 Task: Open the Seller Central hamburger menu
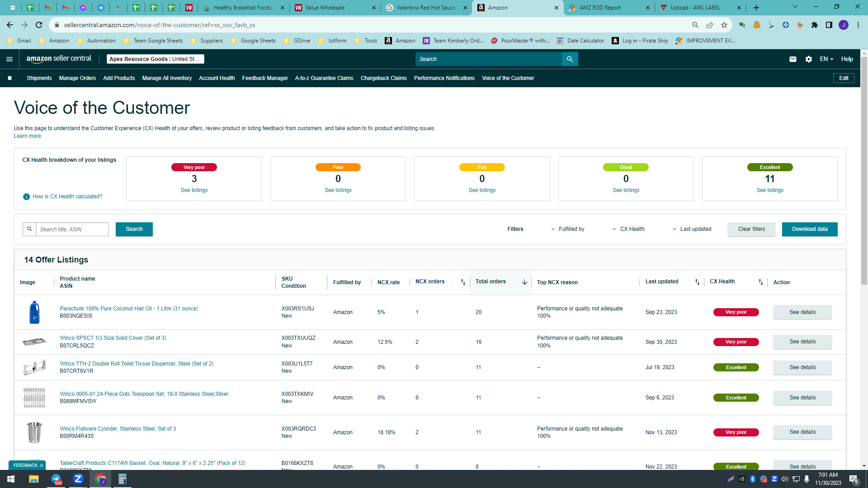click(9, 59)
